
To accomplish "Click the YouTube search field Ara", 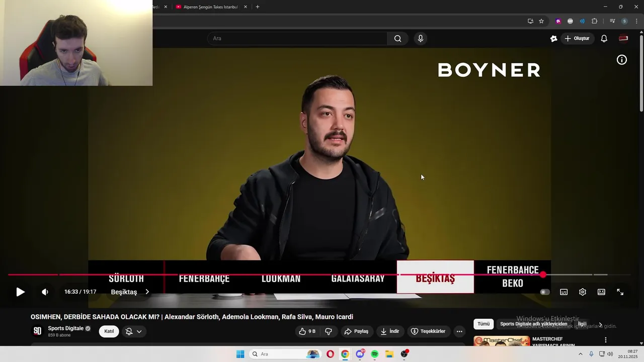I will pyautogui.click(x=297, y=38).
